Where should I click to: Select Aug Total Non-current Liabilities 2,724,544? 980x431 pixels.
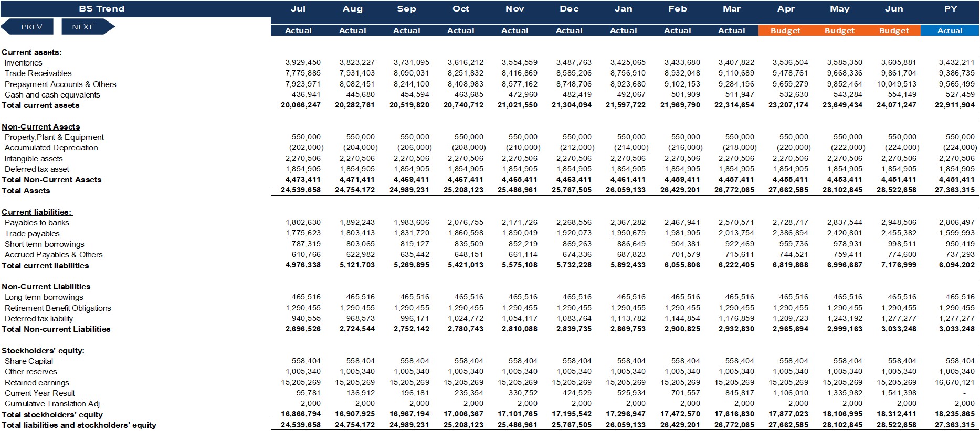[357, 329]
